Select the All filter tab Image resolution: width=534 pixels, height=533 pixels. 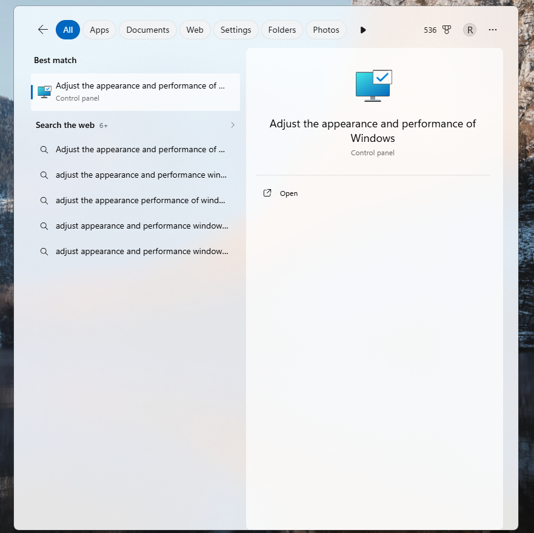(x=68, y=30)
